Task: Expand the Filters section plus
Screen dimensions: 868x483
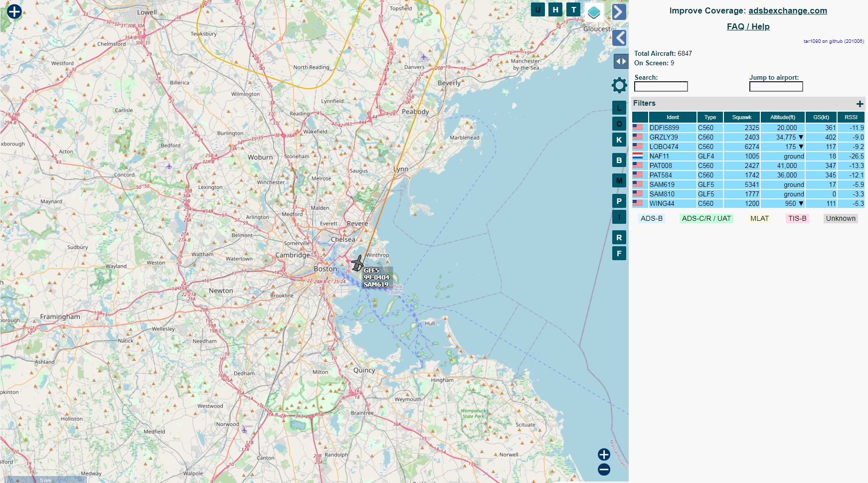Action: [x=860, y=104]
